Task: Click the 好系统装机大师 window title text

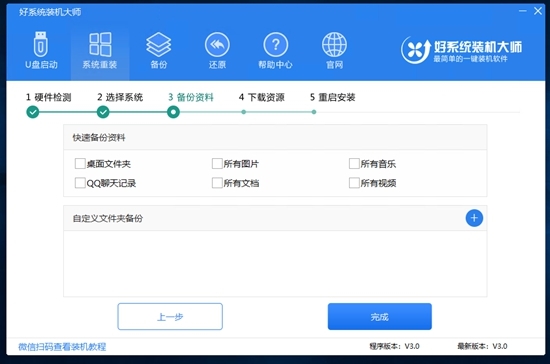Action: click(x=50, y=12)
